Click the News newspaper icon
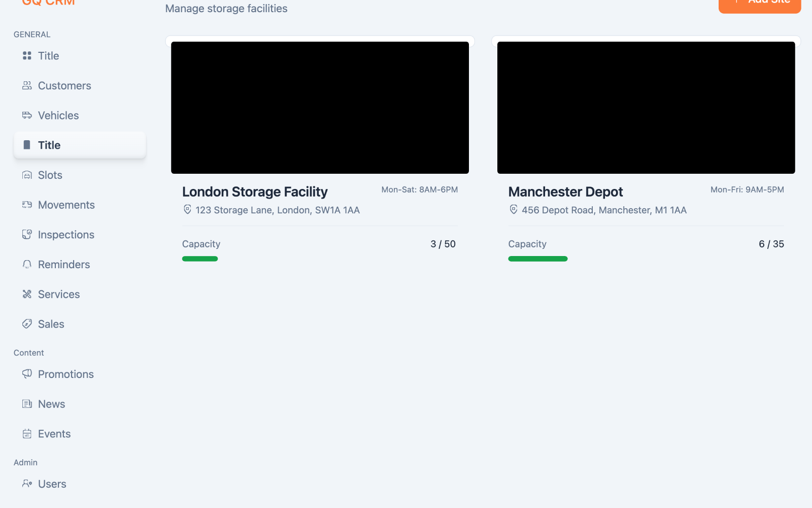The height and width of the screenshot is (508, 812). click(27, 404)
